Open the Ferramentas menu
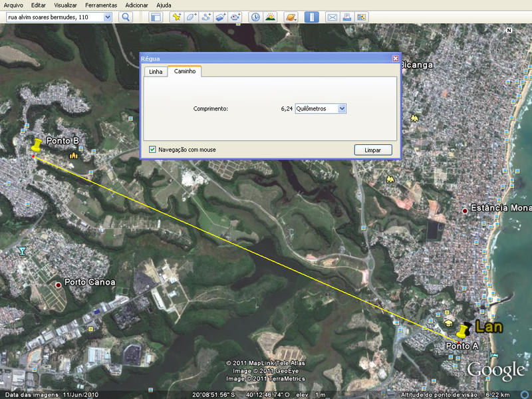This screenshot has height=399, width=532. 101,5
